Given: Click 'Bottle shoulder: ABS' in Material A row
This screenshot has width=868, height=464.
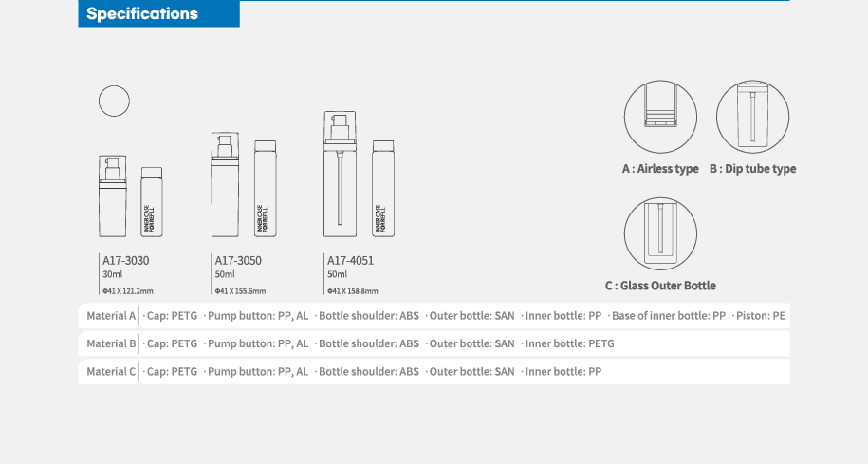Looking at the screenshot, I should [x=367, y=316].
